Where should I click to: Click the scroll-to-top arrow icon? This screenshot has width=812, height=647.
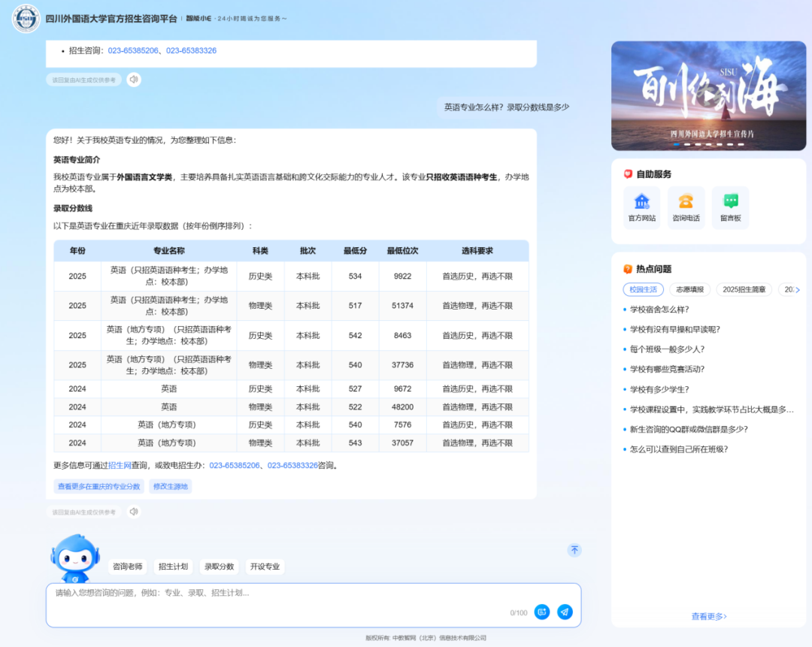(574, 550)
